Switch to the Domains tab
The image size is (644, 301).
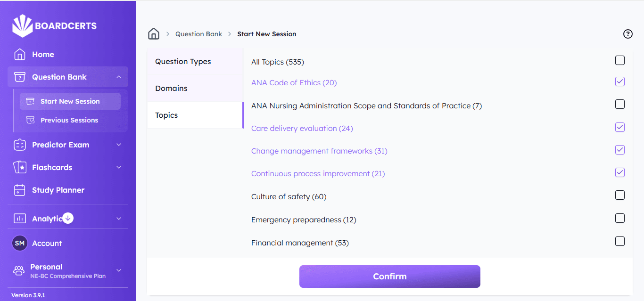(171, 88)
